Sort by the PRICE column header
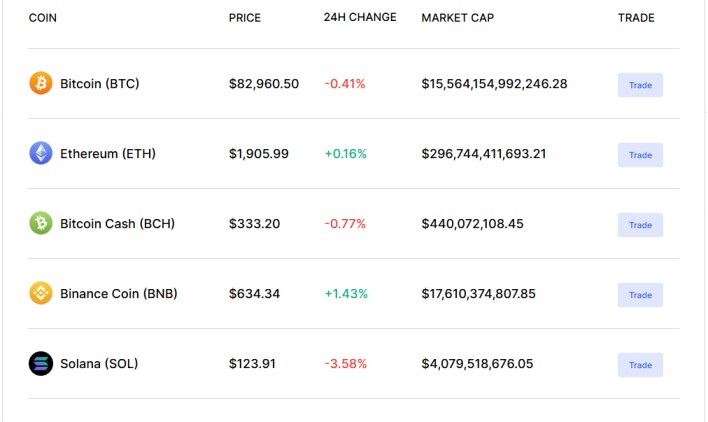This screenshot has height=422, width=708. [245, 18]
